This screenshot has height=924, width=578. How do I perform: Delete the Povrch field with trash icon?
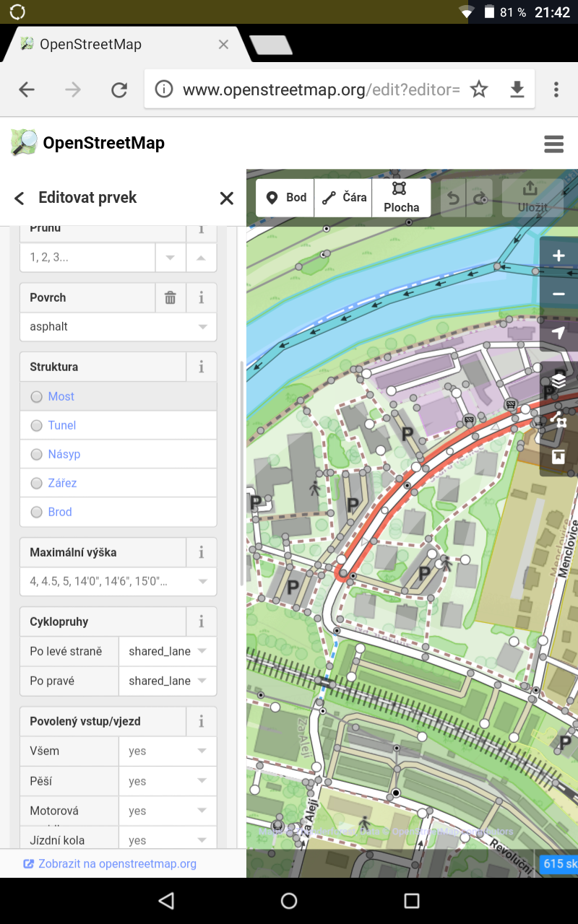coord(171,297)
